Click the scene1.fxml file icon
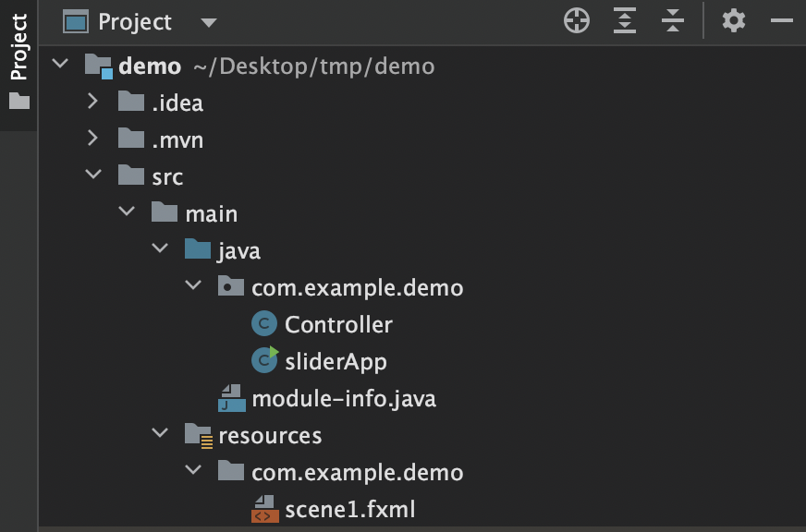 (x=264, y=509)
